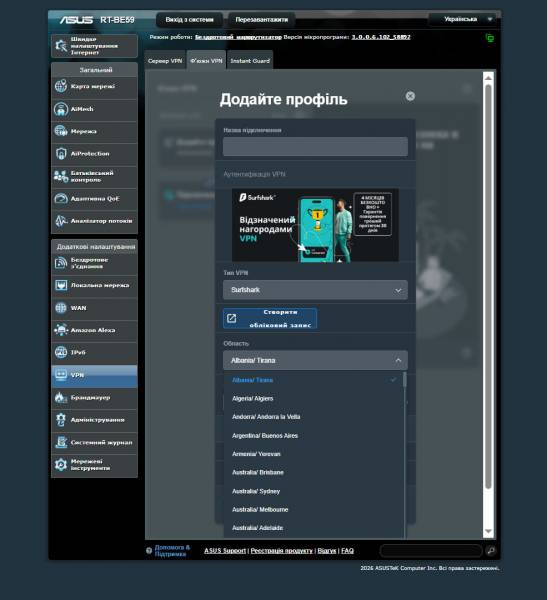Select Australia/ Sydney option

(314, 491)
